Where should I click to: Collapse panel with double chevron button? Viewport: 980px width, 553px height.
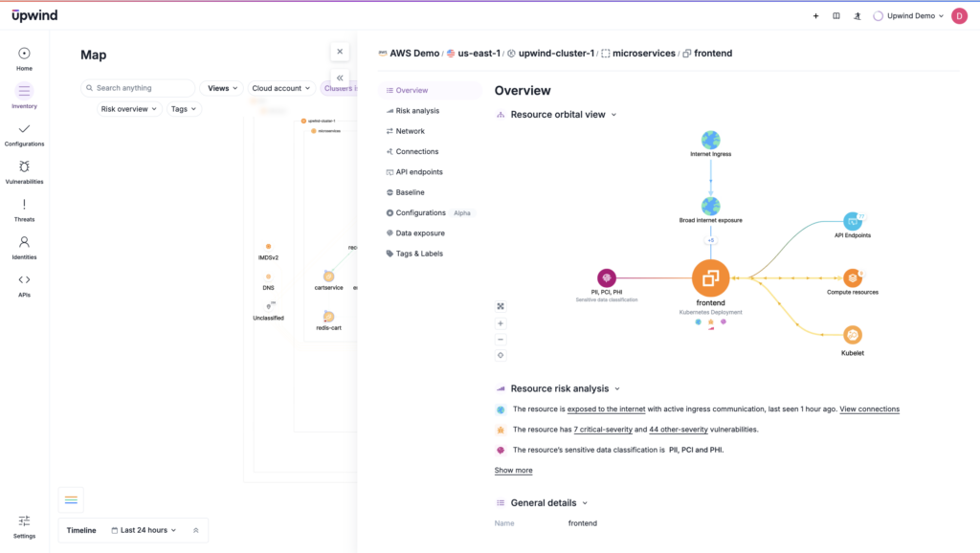click(x=340, y=78)
